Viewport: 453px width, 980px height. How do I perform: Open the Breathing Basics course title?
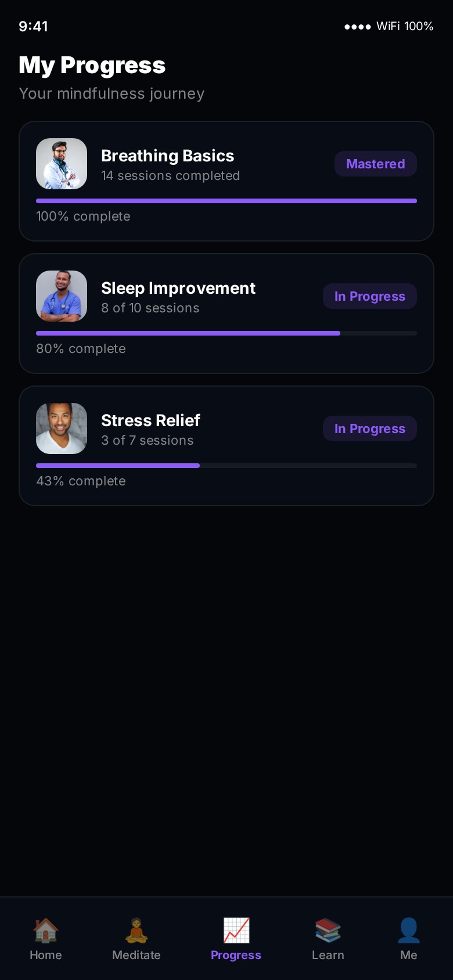tap(167, 156)
